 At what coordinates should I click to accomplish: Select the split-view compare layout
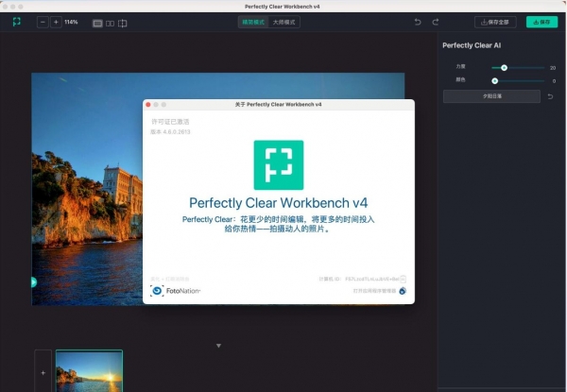click(x=123, y=24)
